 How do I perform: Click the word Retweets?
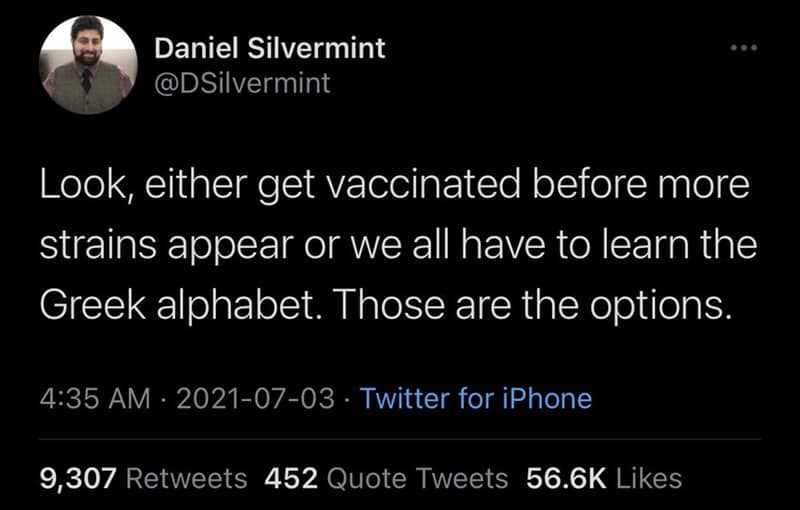(x=188, y=478)
